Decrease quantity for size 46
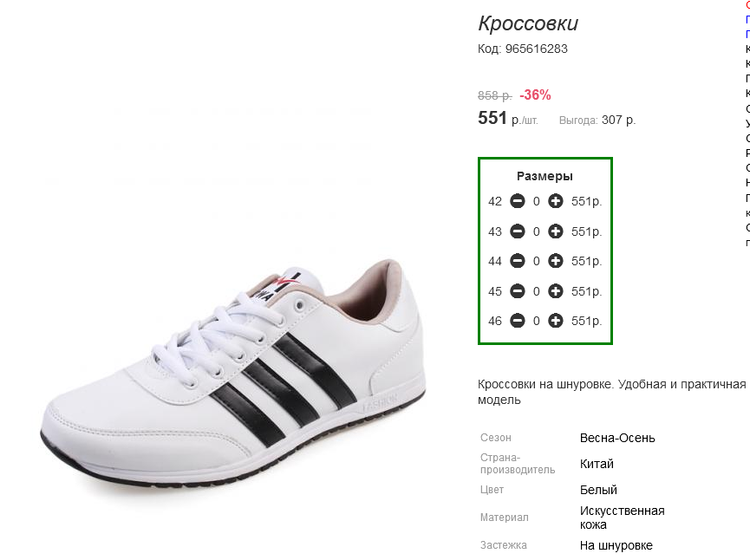 [518, 321]
